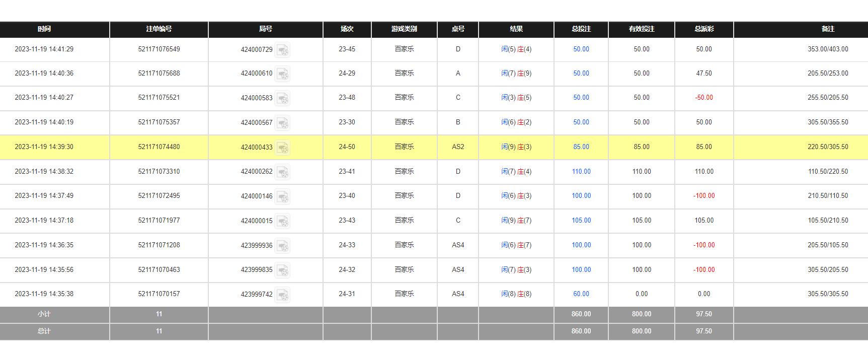
Task: Click the blue 85.00 total bet link
Action: [x=581, y=147]
